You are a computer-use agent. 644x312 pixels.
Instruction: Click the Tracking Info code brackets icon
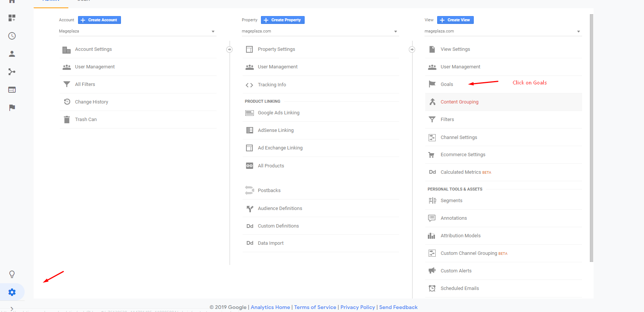pyautogui.click(x=249, y=85)
